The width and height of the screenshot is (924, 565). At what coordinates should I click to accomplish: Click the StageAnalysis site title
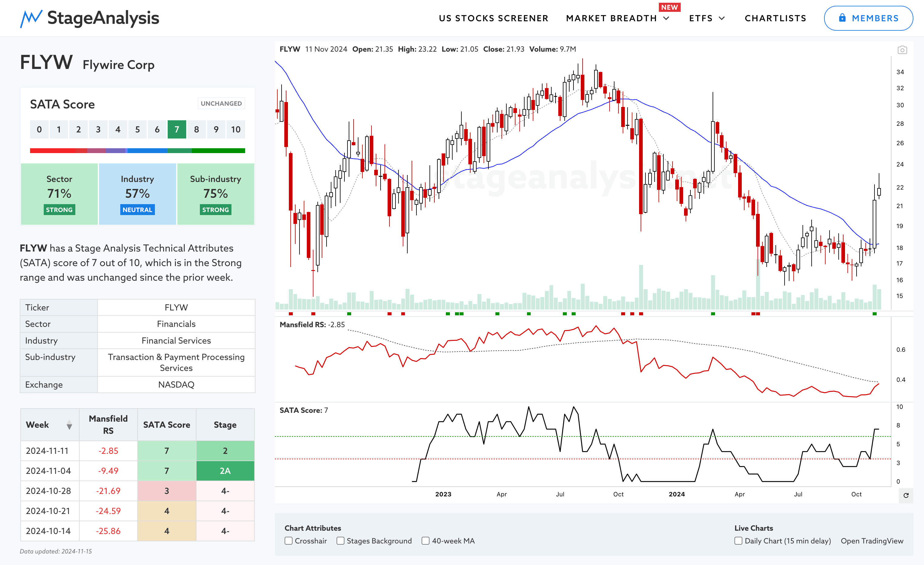(x=103, y=18)
